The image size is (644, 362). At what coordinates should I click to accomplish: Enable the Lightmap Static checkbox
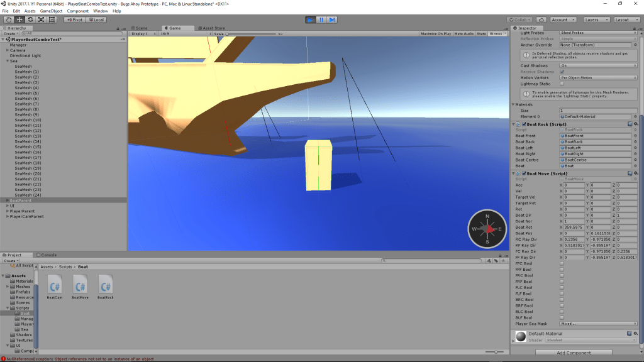(562, 84)
